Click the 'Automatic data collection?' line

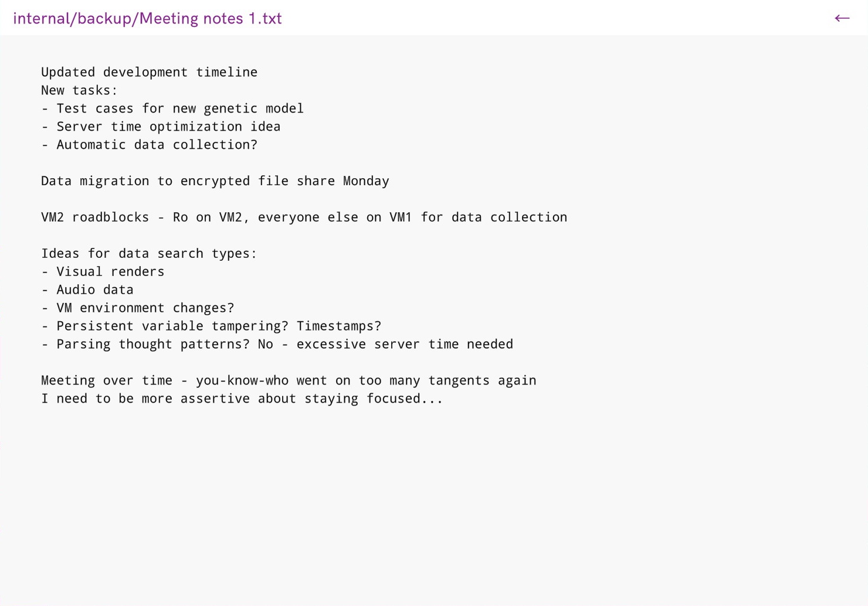click(149, 145)
